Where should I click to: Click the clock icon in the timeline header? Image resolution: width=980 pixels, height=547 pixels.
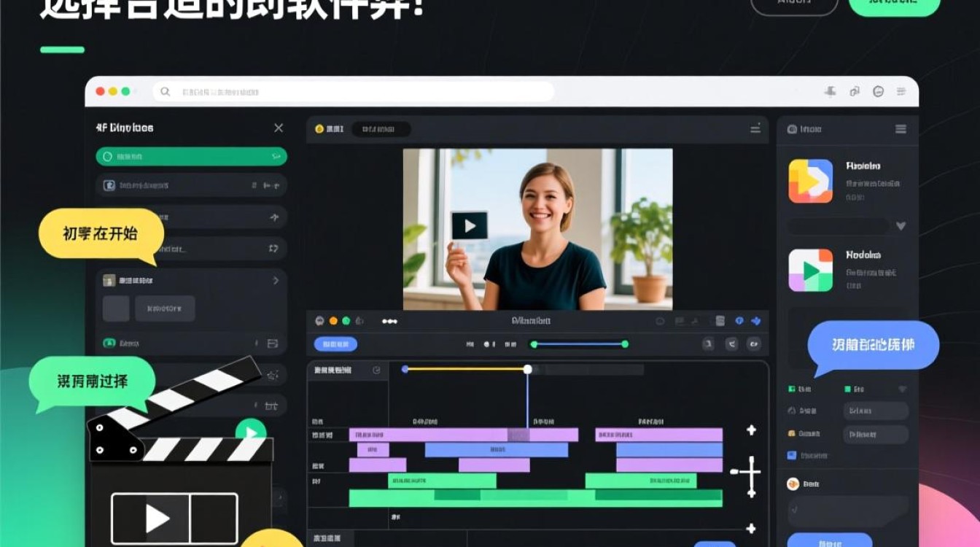376,371
